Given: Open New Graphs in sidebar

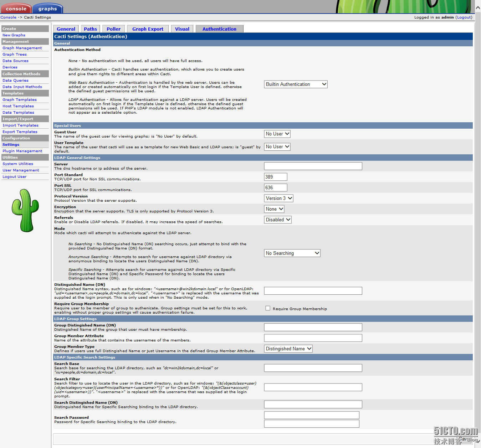Looking at the screenshot, I should coord(14,35).
